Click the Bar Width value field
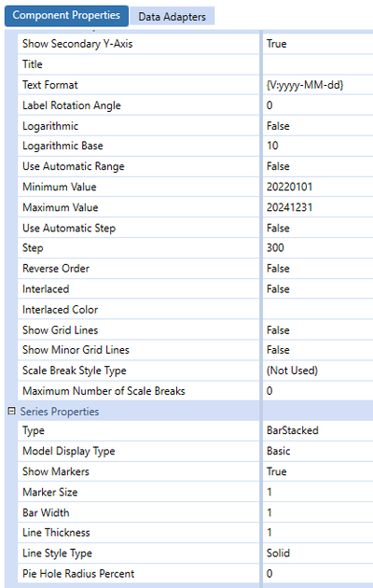The height and width of the screenshot is (588, 373). pos(318,512)
